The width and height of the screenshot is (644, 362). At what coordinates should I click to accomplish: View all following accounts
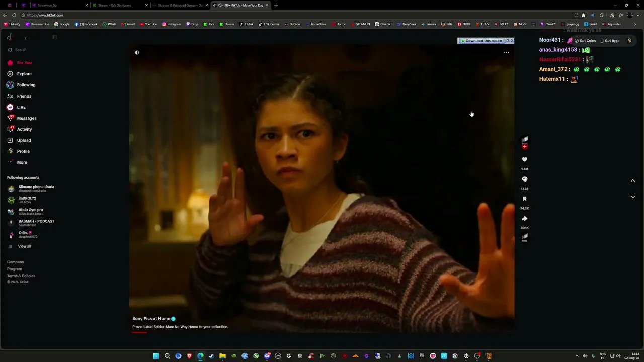pos(20,246)
